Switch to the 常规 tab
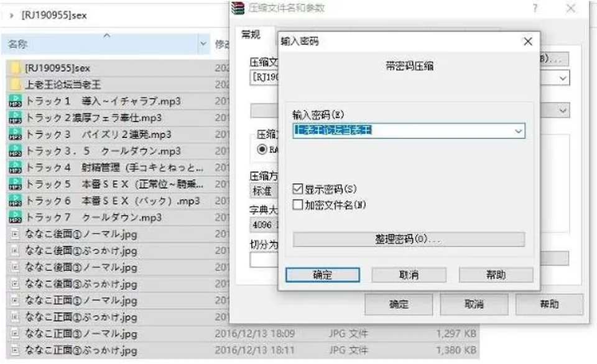597x364 pixels. coord(251,35)
